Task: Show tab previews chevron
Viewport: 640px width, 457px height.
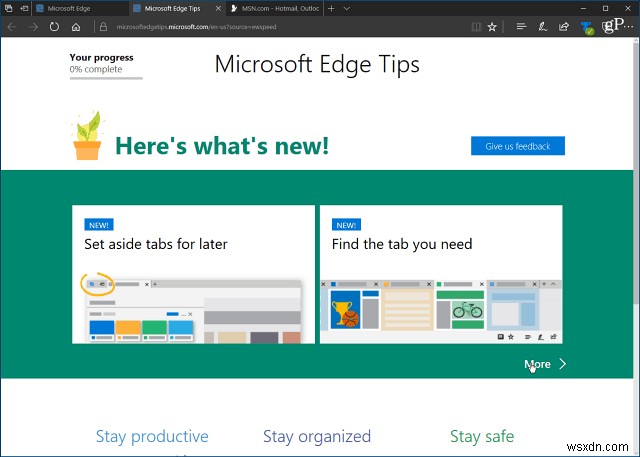Action: [x=347, y=8]
